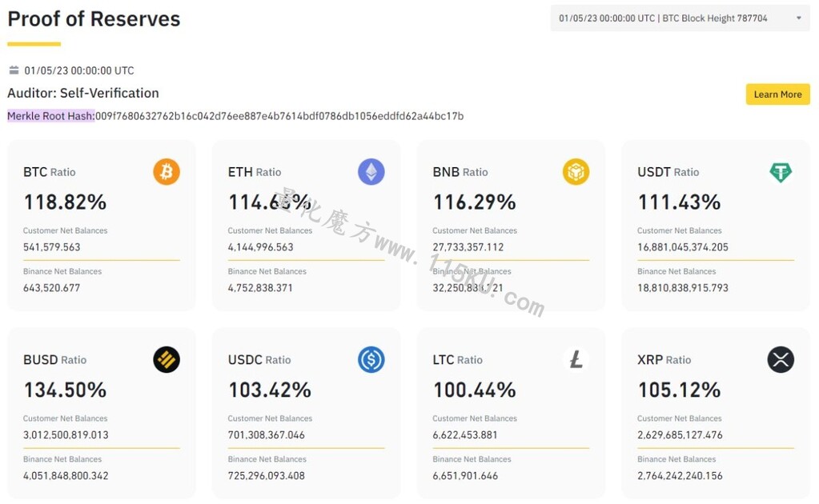
Task: Open the snapshot date and block height dropdown
Action: [x=680, y=18]
